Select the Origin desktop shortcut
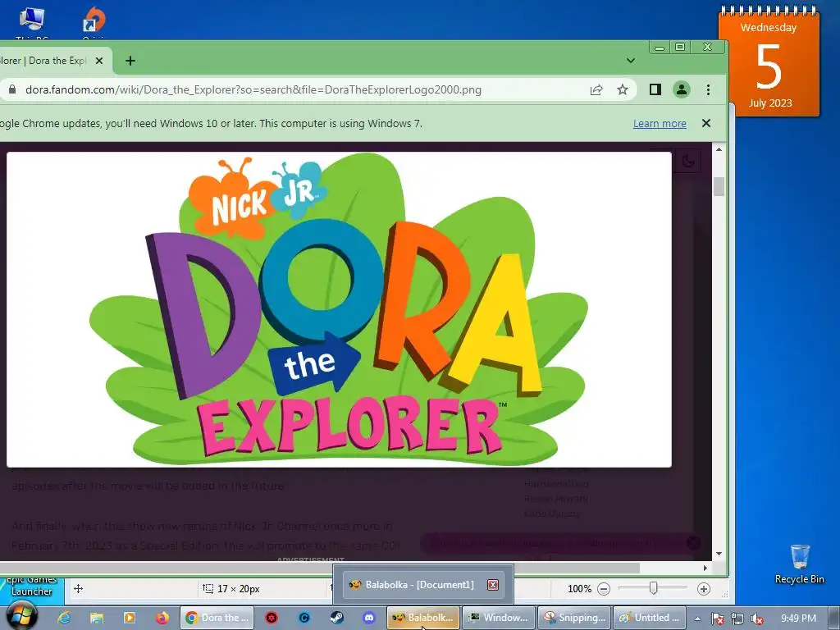Viewport: 840px width, 630px height. click(x=94, y=21)
